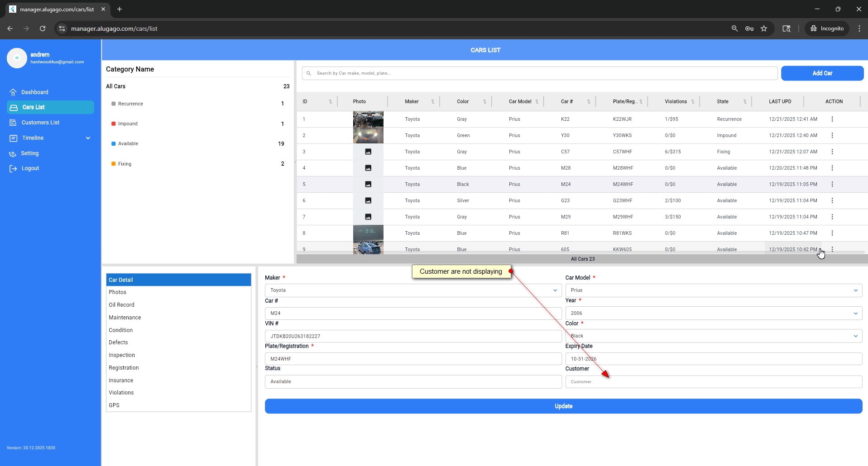The height and width of the screenshot is (466, 868).
Task: Click the Add Car button
Action: (x=822, y=73)
